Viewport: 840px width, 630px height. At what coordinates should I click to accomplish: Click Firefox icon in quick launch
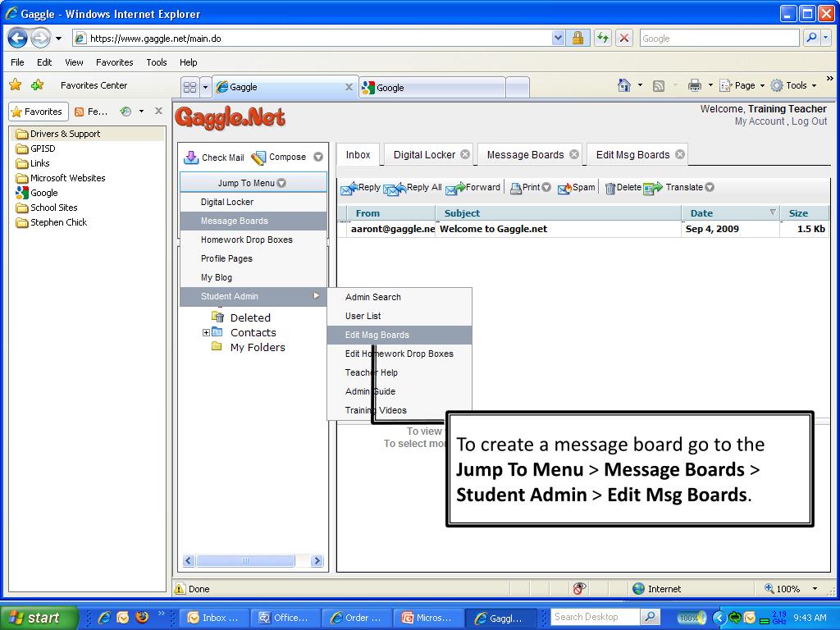click(142, 617)
